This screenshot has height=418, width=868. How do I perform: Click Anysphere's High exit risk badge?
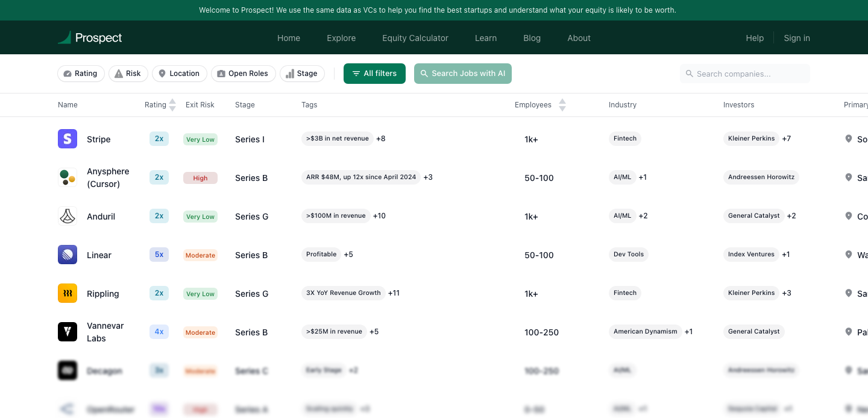pyautogui.click(x=200, y=178)
